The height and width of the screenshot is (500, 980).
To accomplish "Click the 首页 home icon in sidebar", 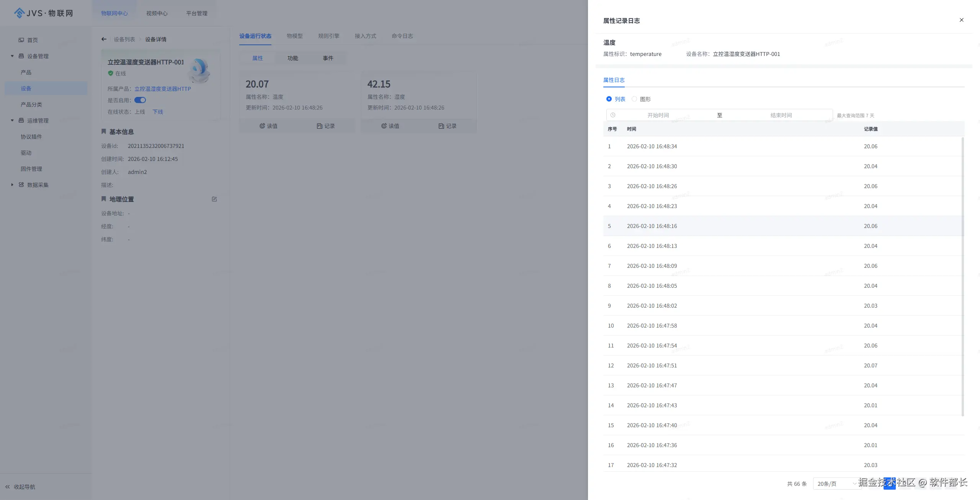I will coord(21,40).
